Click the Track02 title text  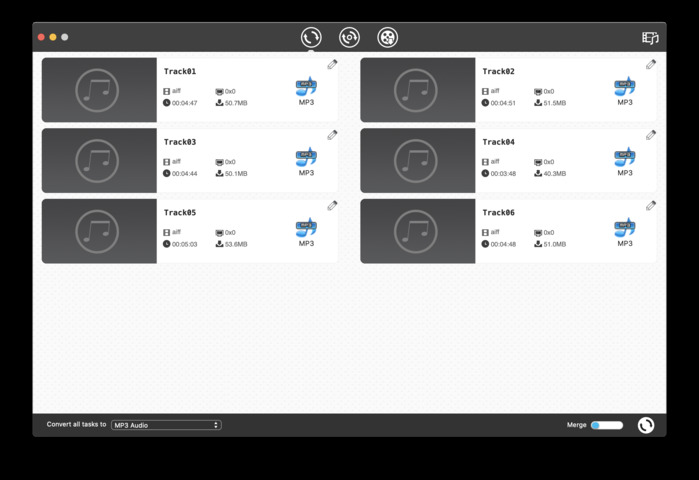[x=498, y=71]
